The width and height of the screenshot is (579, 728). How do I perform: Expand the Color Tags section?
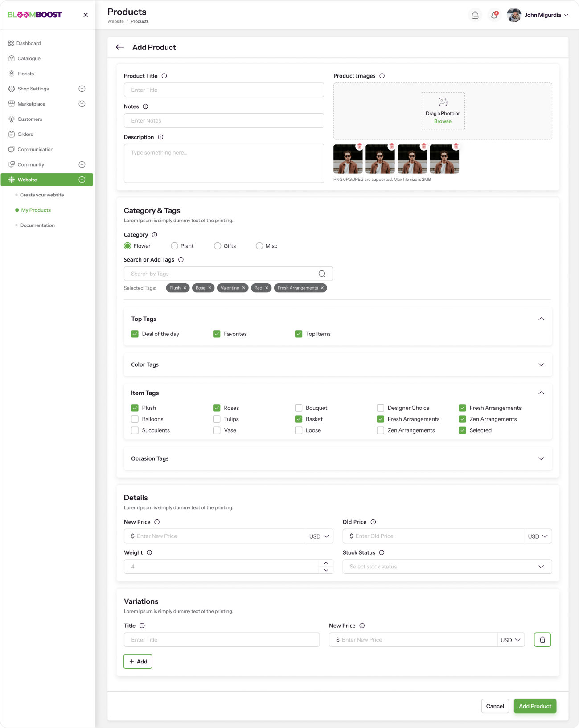point(541,364)
